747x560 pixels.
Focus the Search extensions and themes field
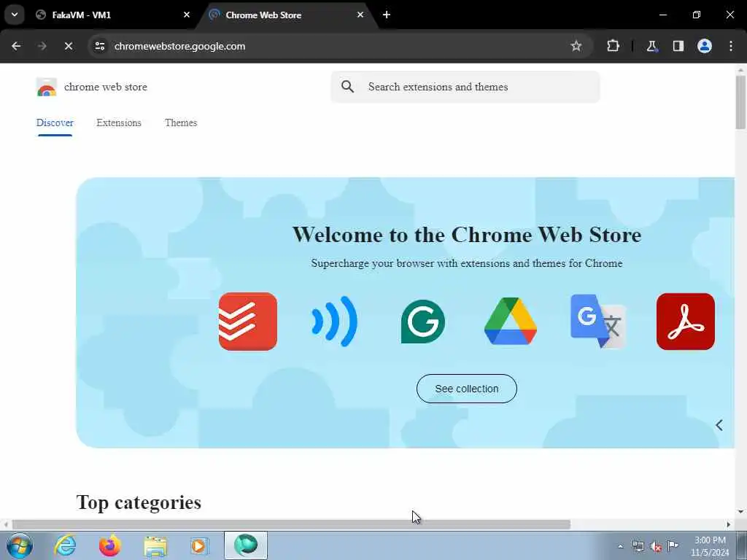pyautogui.click(x=465, y=87)
